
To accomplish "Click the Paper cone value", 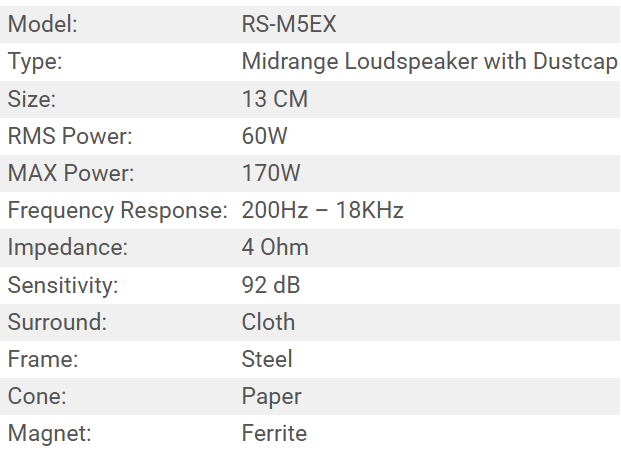I will [x=271, y=396].
